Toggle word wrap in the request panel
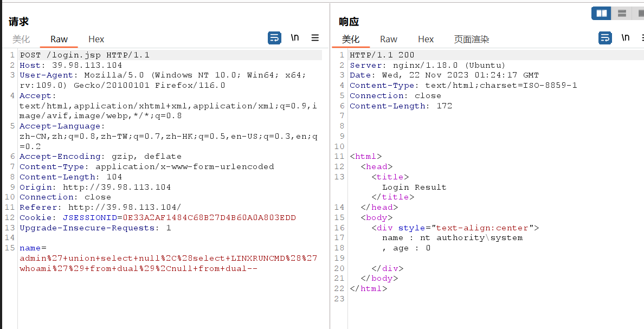 (274, 38)
